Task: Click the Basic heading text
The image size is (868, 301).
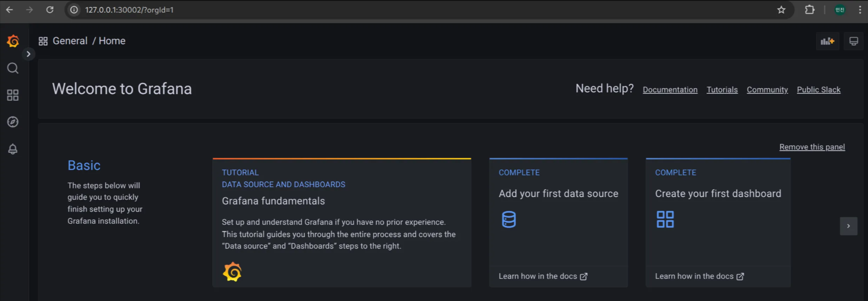Action: click(x=84, y=165)
